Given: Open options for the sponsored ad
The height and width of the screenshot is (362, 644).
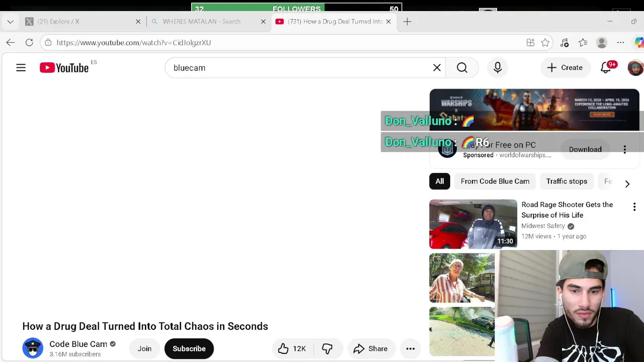Looking at the screenshot, I should [x=624, y=149].
